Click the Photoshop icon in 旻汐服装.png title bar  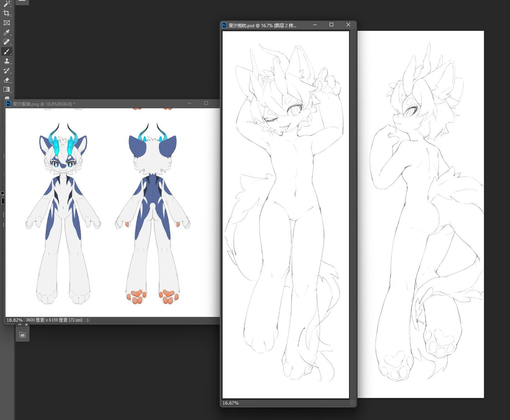tap(8, 103)
